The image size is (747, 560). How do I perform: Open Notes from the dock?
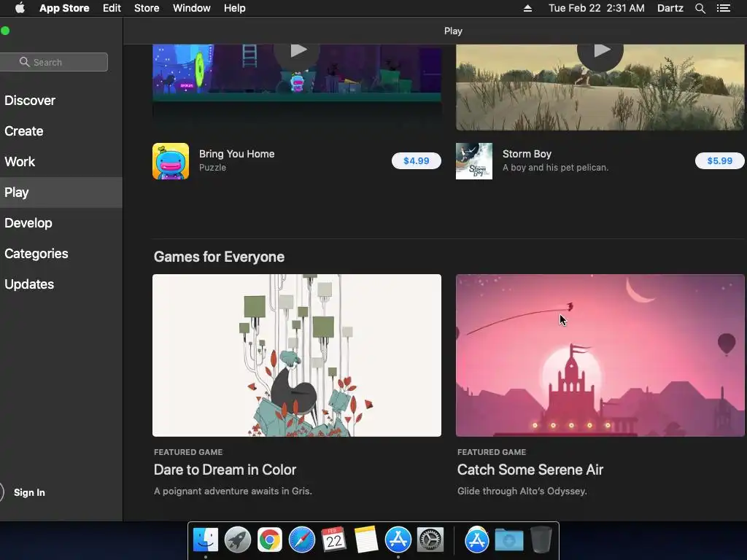366,540
